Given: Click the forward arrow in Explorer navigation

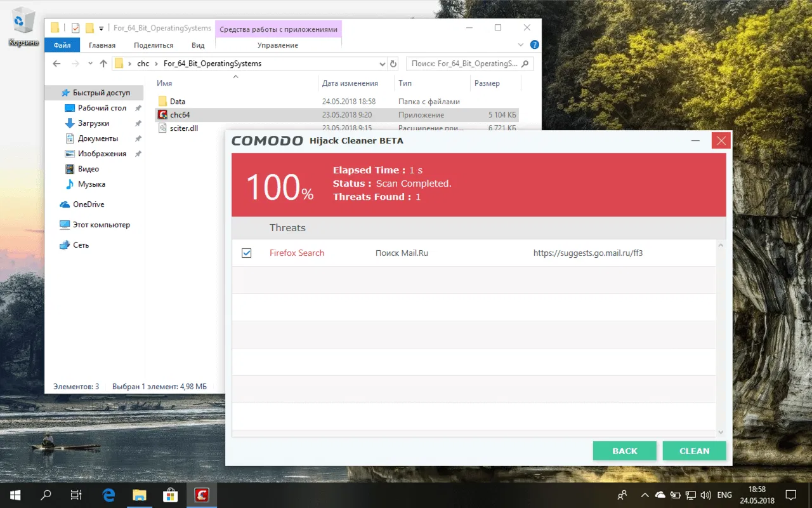Looking at the screenshot, I should click(x=75, y=63).
